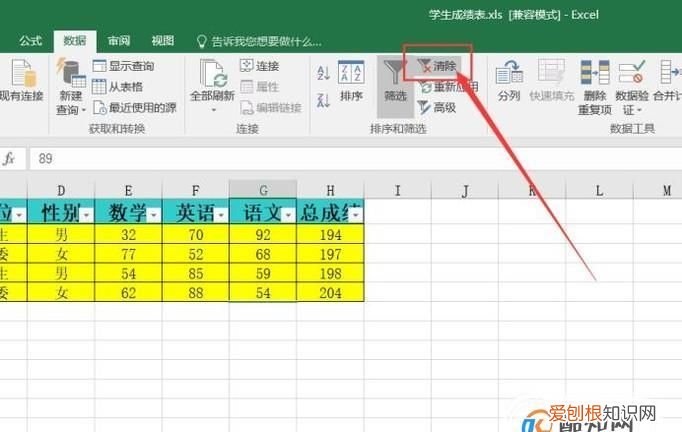Select column H header
Image resolution: width=682 pixels, height=432 pixels.
point(331,190)
